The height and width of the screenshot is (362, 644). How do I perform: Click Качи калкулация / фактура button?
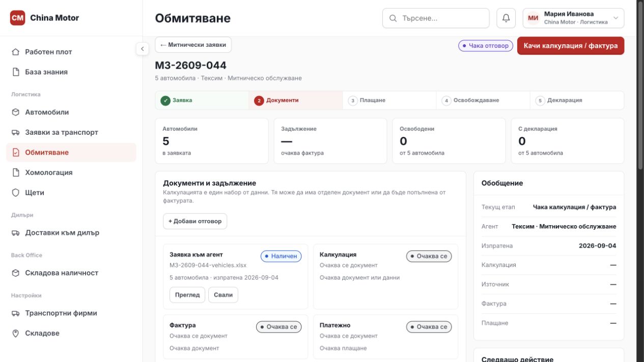click(x=571, y=46)
